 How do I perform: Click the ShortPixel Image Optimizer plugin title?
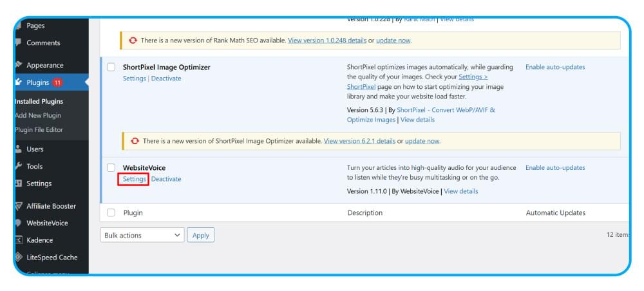tap(166, 68)
